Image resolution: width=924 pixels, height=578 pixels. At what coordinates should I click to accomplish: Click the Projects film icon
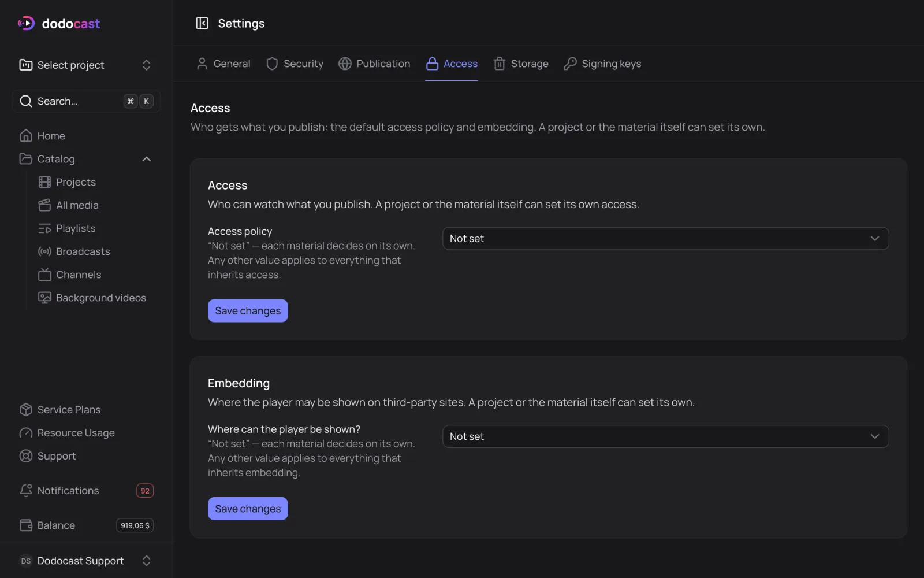point(44,182)
